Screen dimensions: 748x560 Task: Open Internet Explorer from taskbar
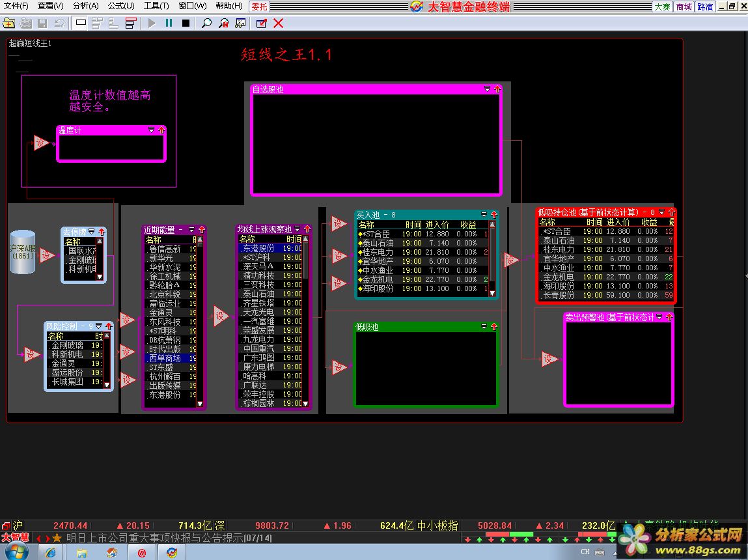[x=50, y=552]
